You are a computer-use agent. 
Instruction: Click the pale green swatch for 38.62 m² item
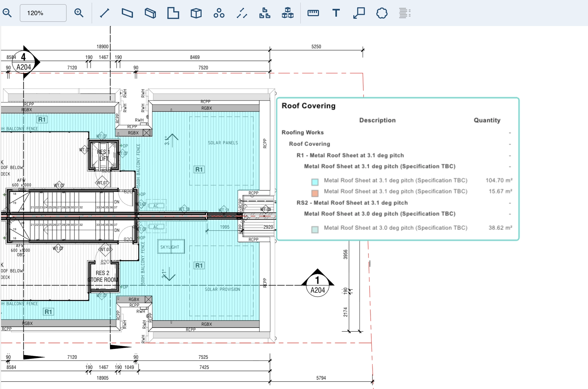tap(315, 229)
